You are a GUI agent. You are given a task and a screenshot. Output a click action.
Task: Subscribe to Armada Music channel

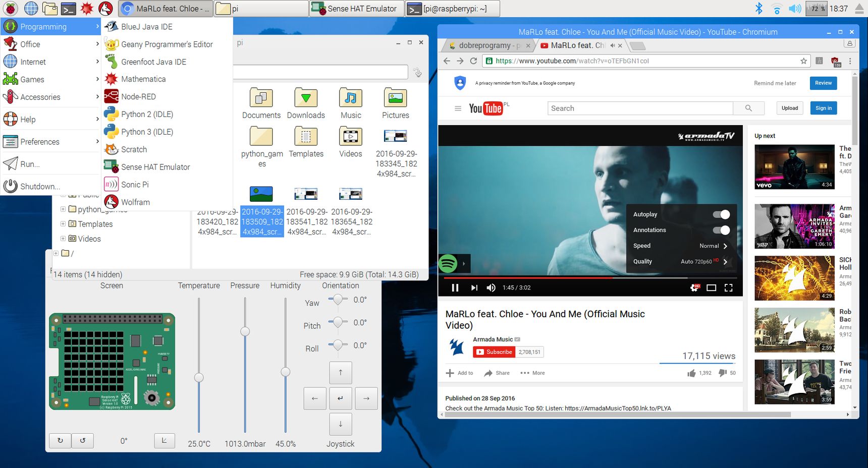coord(494,352)
